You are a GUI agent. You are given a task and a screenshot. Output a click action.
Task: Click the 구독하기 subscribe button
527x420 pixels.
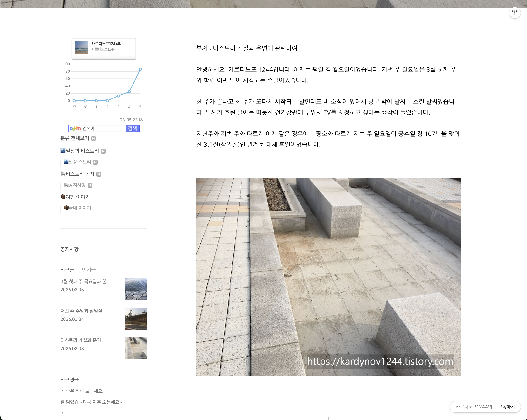pyautogui.click(x=506, y=407)
